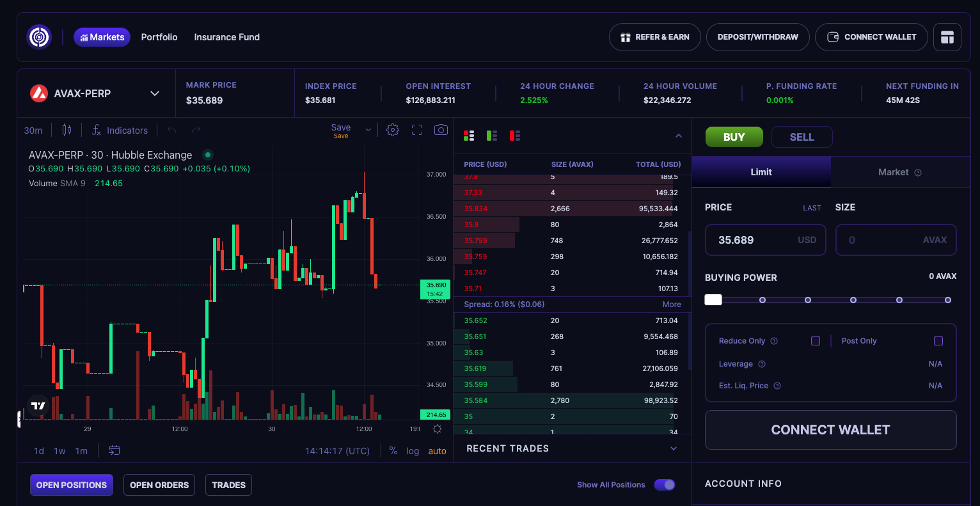Click the Price input field
This screenshot has width=980, height=506.
[766, 240]
